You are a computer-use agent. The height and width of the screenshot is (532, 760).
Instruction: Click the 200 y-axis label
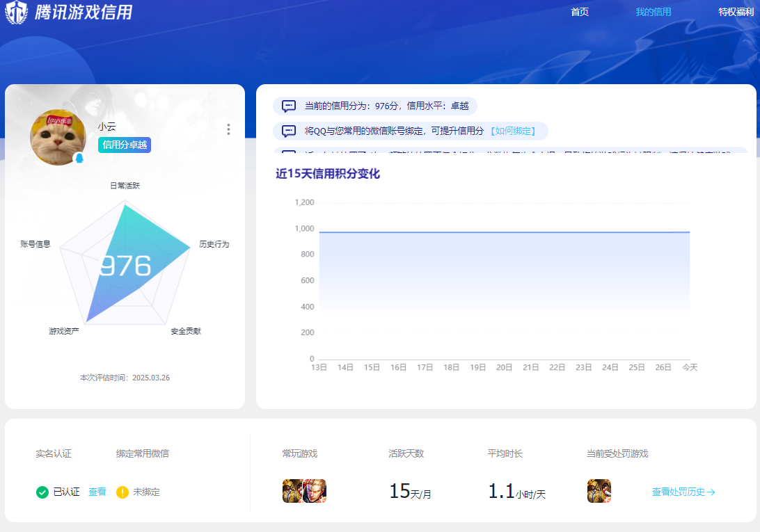coord(308,332)
